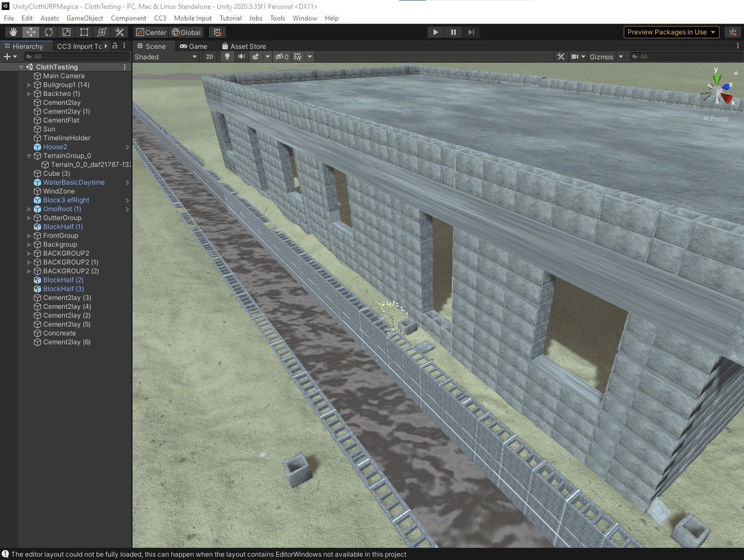Toggle scene lighting lightbulb
The width and height of the screenshot is (744, 560).
227,56
